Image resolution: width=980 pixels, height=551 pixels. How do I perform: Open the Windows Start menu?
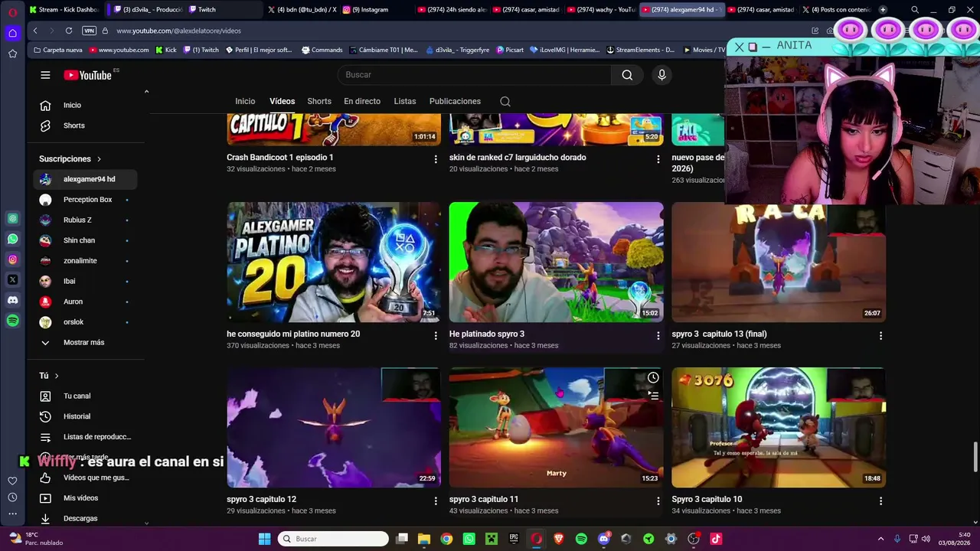[264, 539]
